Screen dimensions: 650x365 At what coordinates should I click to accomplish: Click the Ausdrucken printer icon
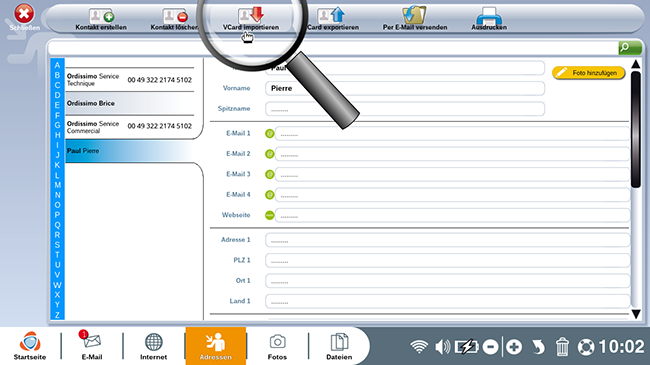point(489,15)
